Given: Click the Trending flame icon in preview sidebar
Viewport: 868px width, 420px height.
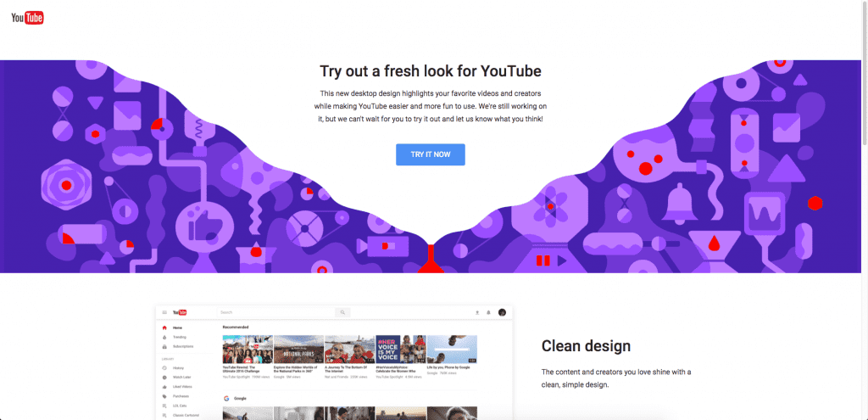Looking at the screenshot, I should point(164,337).
